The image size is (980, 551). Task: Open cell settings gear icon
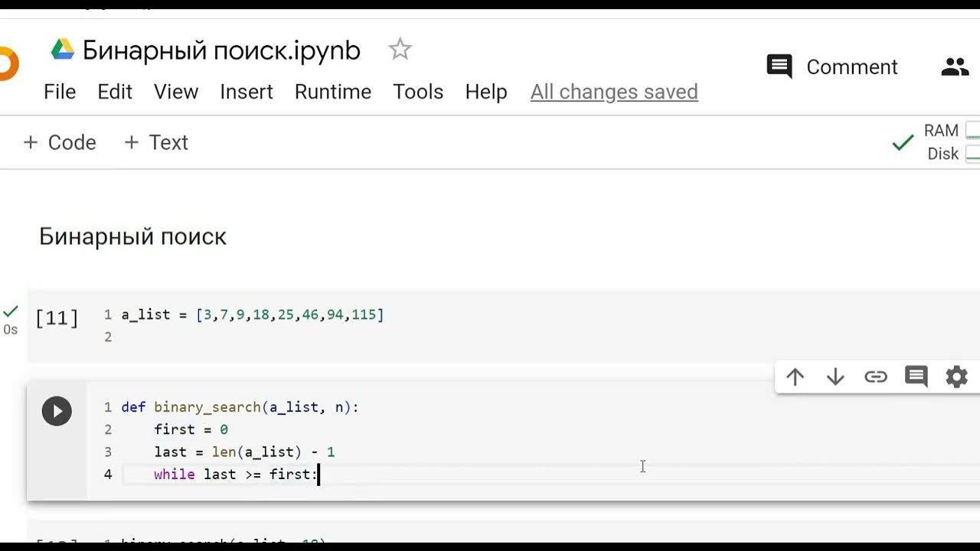[x=956, y=377]
